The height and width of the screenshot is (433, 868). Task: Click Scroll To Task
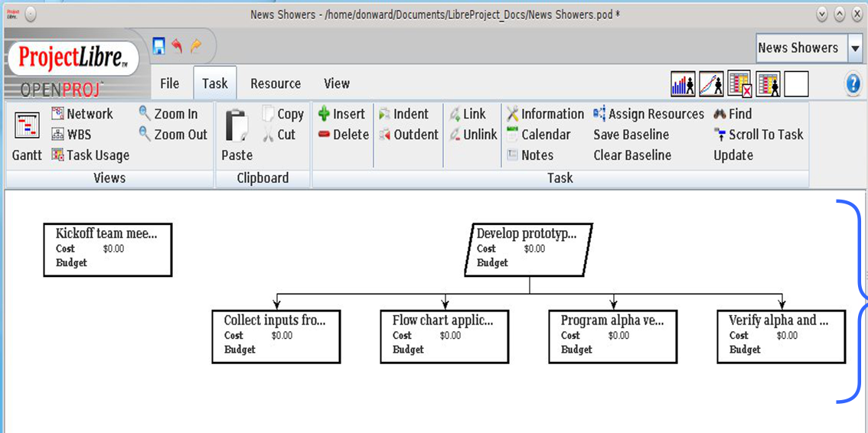[759, 135]
